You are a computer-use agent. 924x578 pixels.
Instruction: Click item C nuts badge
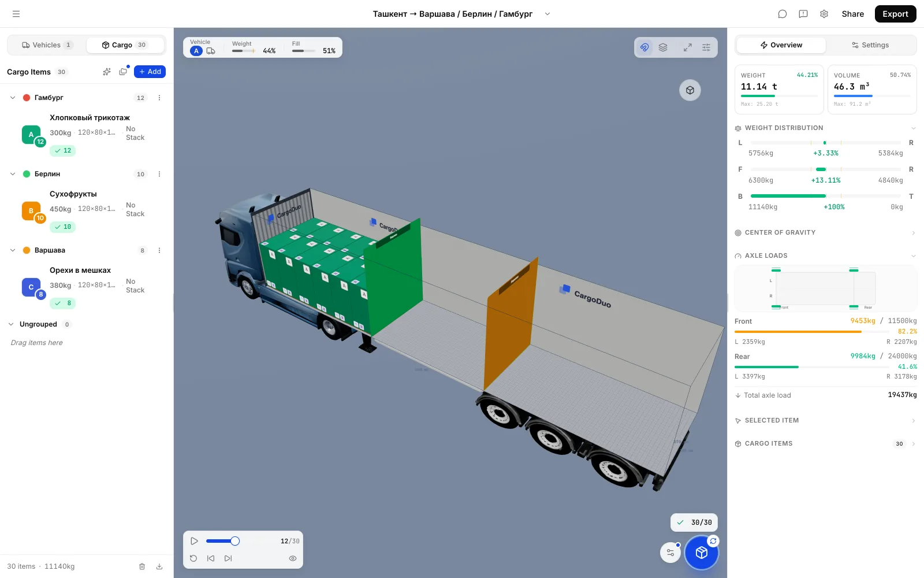click(31, 287)
